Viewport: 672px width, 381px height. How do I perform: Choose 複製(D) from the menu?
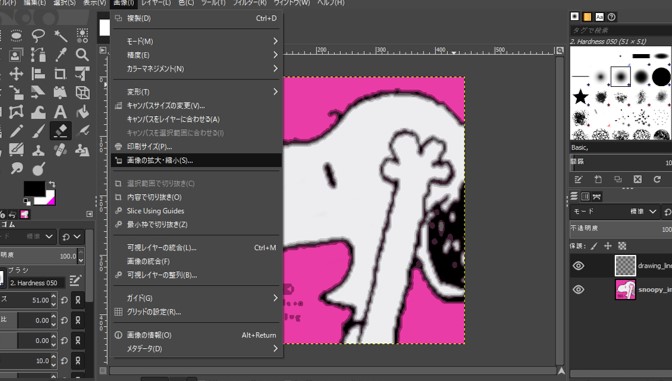tap(196, 18)
